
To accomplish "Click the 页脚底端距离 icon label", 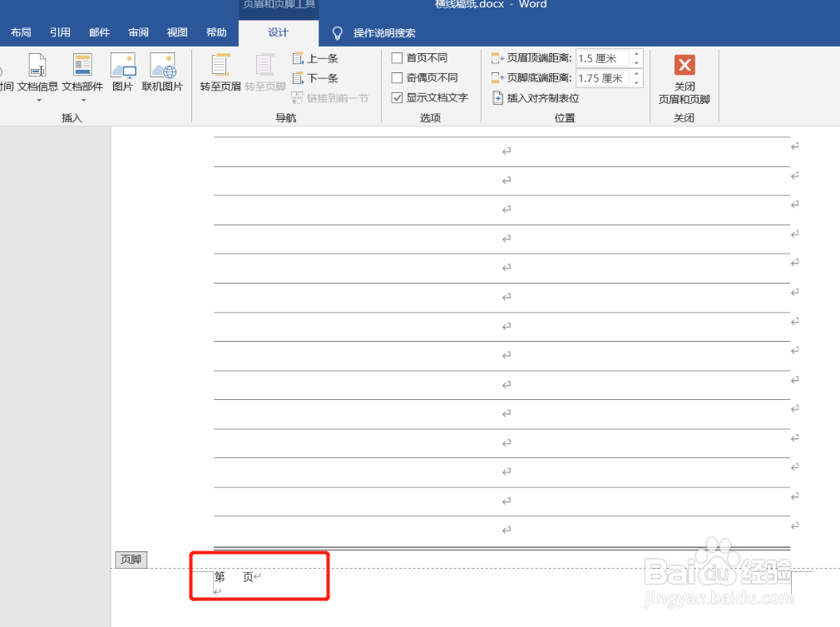I will (x=532, y=77).
